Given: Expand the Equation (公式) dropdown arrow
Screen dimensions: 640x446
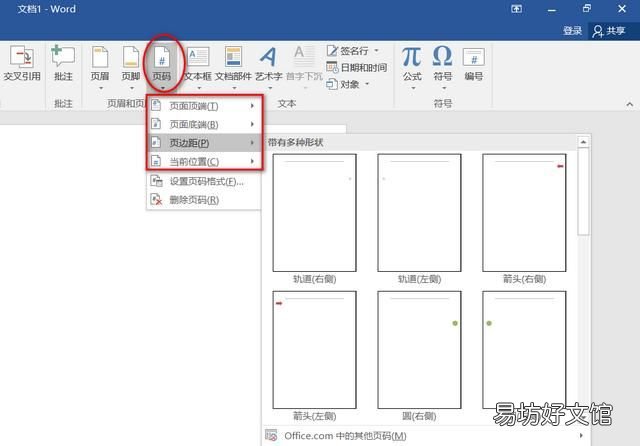Looking at the screenshot, I should tap(413, 88).
